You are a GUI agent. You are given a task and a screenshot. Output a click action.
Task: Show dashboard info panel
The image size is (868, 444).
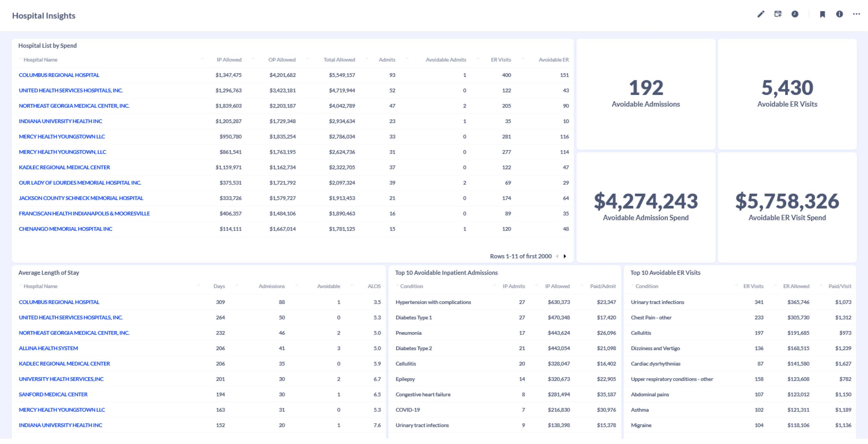click(x=839, y=14)
